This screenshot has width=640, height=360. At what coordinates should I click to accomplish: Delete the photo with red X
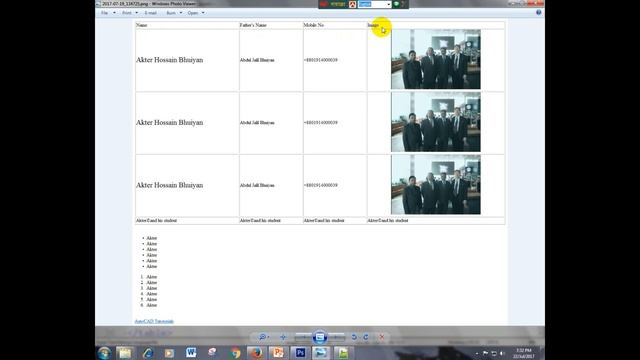click(382, 337)
